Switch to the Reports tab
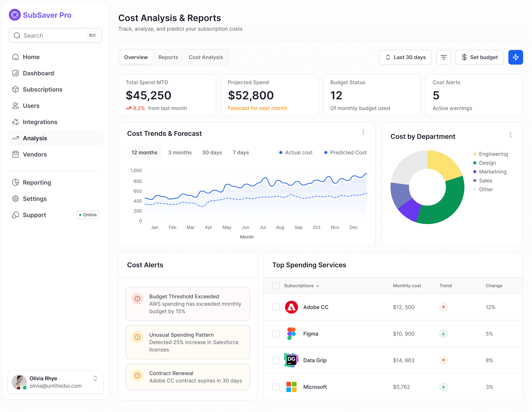532x412 pixels. (168, 57)
